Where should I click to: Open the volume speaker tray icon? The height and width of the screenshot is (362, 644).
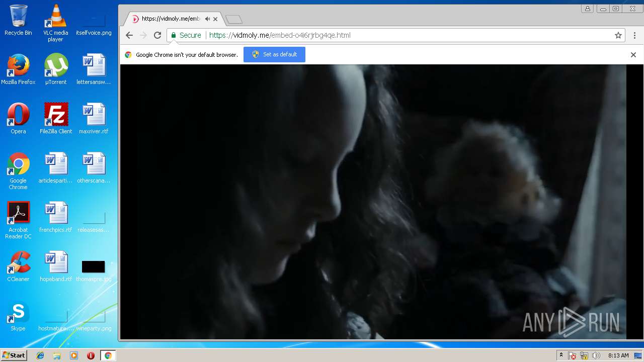[x=596, y=355]
